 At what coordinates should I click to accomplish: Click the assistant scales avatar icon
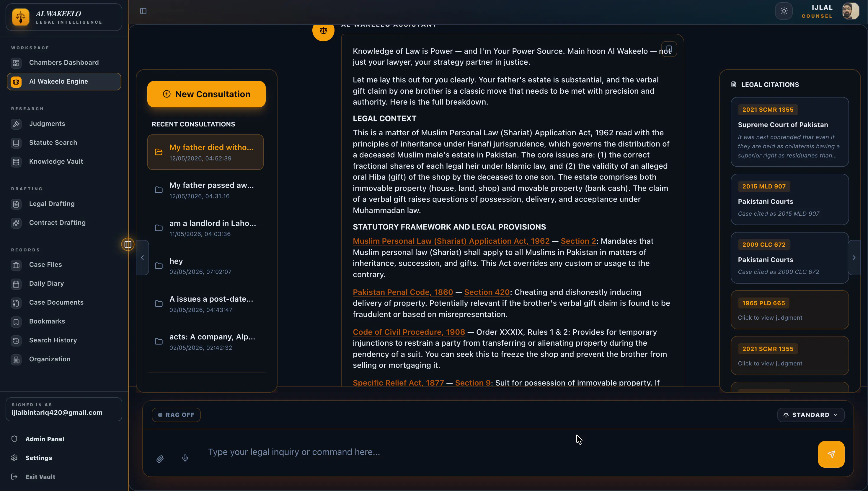click(x=323, y=30)
